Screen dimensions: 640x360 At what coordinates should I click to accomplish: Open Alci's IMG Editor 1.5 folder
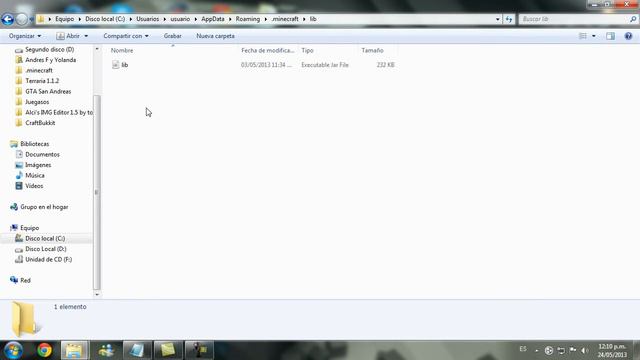59,112
